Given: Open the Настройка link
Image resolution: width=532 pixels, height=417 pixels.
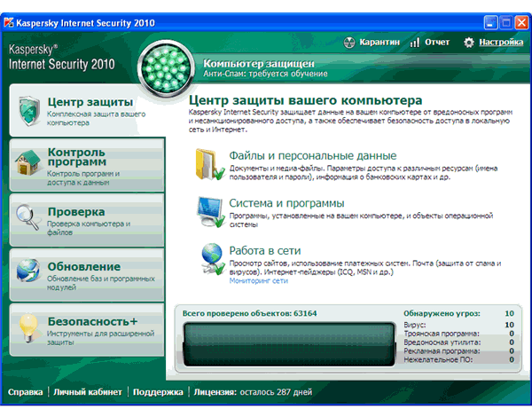Looking at the screenshot, I should [501, 42].
